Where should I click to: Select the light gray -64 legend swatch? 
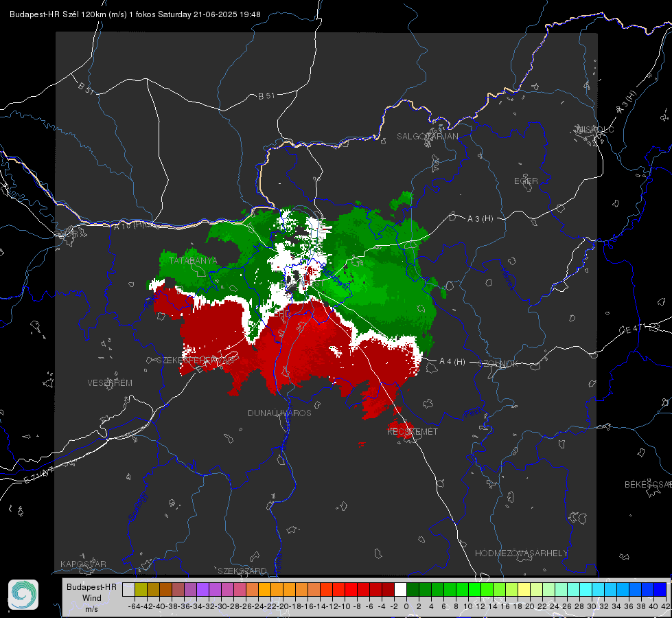[x=128, y=589]
